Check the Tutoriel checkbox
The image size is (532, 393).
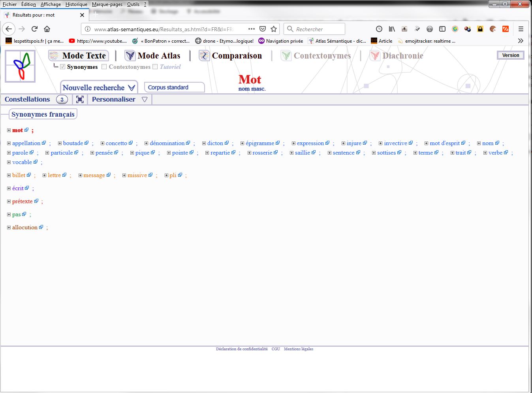[155, 67]
